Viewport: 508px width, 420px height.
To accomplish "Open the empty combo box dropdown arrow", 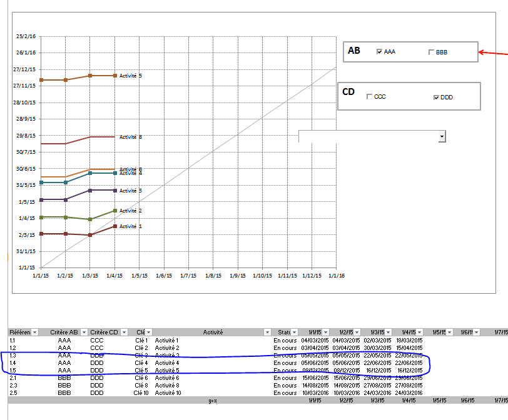I will [442, 136].
